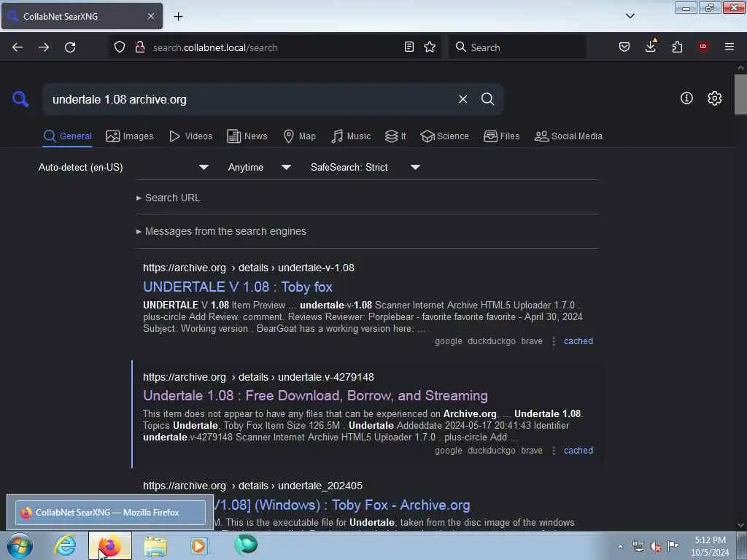Switch to Map search tab
747x560 pixels.
299,136
